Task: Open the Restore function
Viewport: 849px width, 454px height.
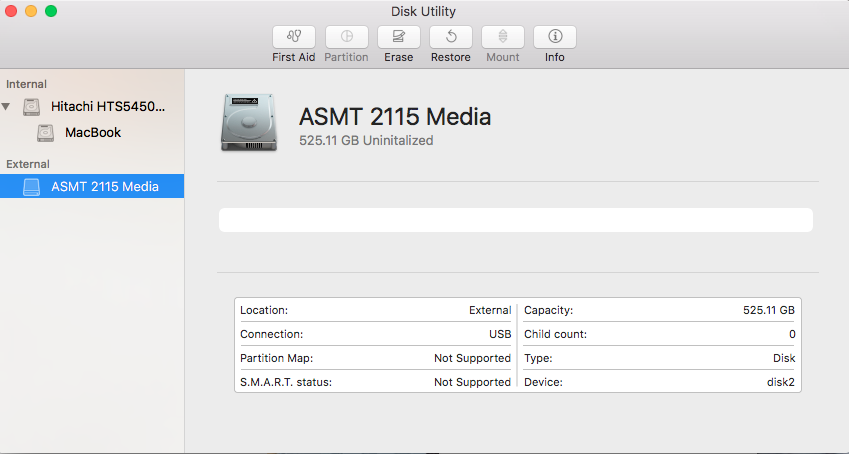Action: pyautogui.click(x=451, y=37)
